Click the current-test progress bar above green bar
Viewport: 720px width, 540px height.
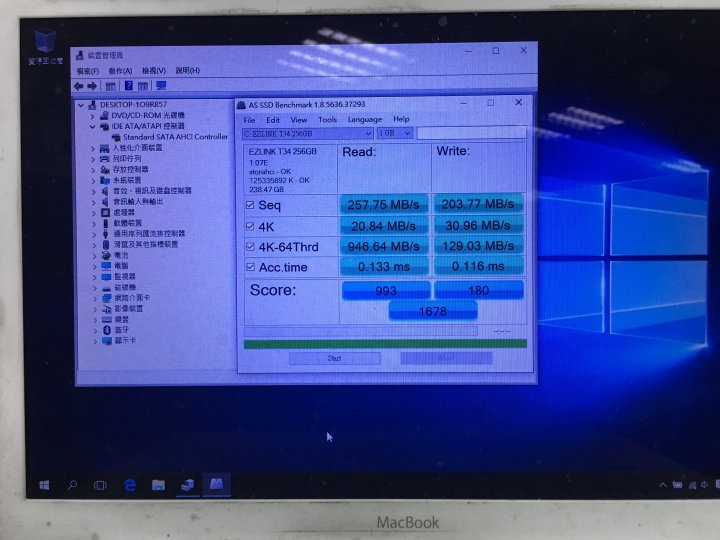click(x=360, y=331)
